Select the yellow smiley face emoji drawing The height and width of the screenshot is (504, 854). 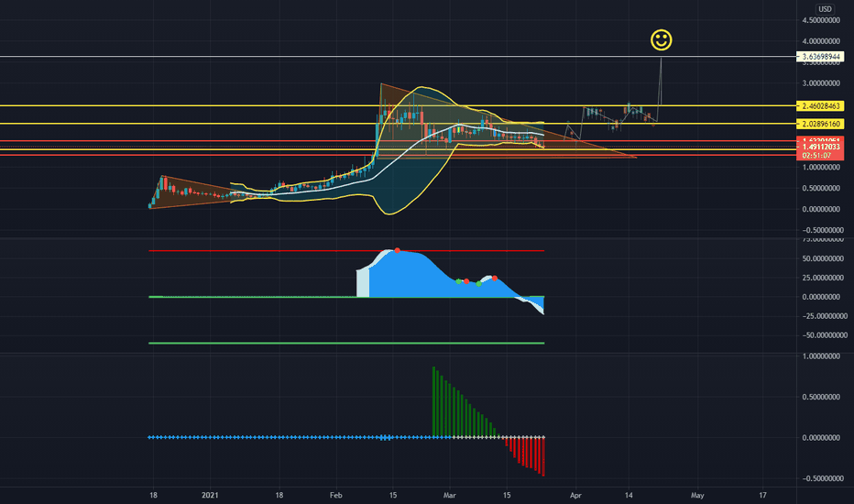tap(662, 39)
